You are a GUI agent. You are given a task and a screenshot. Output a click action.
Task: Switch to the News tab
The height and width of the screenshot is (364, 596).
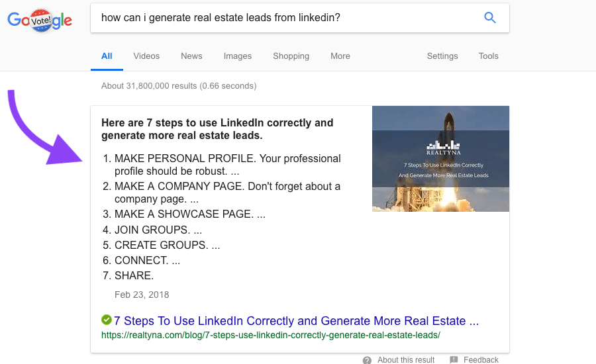pos(191,56)
